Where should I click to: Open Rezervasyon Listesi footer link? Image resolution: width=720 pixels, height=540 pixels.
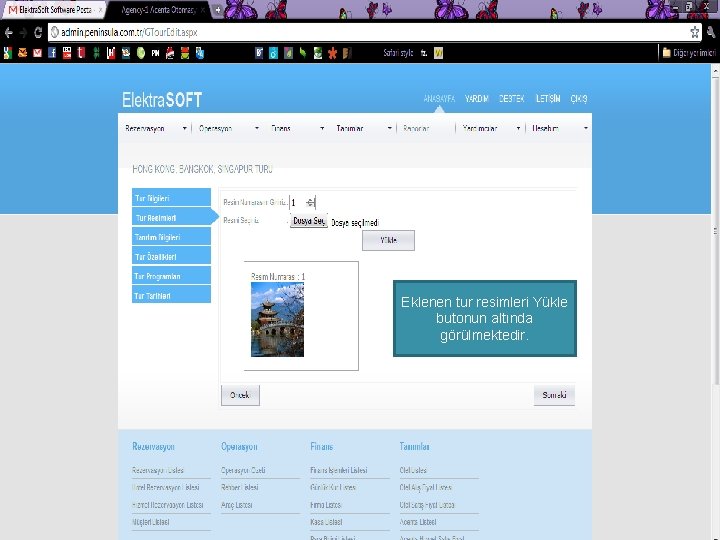click(x=158, y=470)
